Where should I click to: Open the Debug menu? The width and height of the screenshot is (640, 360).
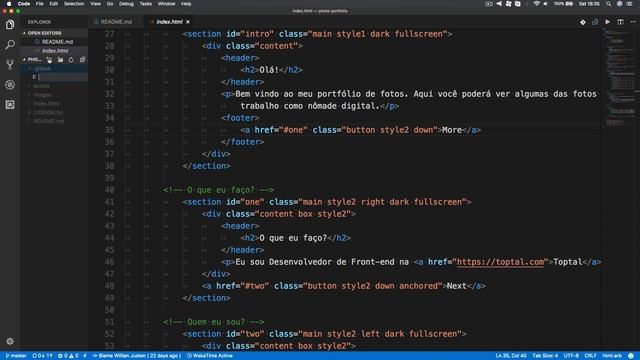[x=126, y=4]
